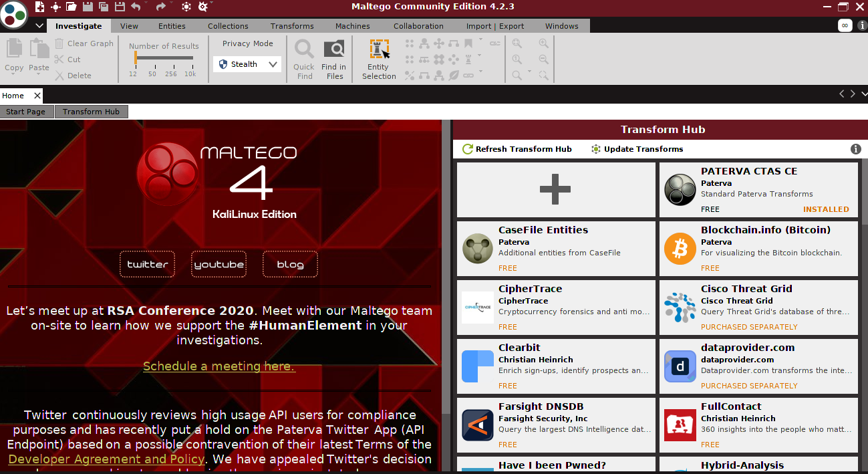This screenshot has width=868, height=474.
Task: Close the Home tab
Action: pos(37,96)
